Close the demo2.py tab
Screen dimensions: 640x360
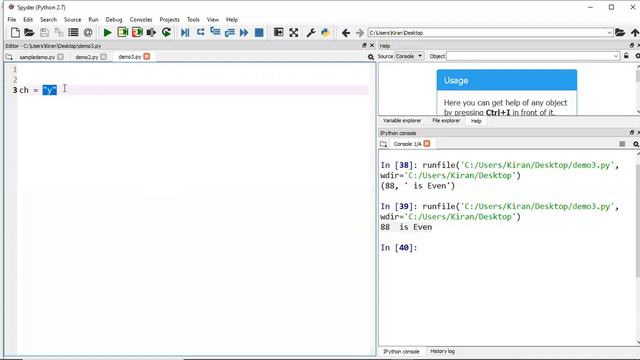104,57
